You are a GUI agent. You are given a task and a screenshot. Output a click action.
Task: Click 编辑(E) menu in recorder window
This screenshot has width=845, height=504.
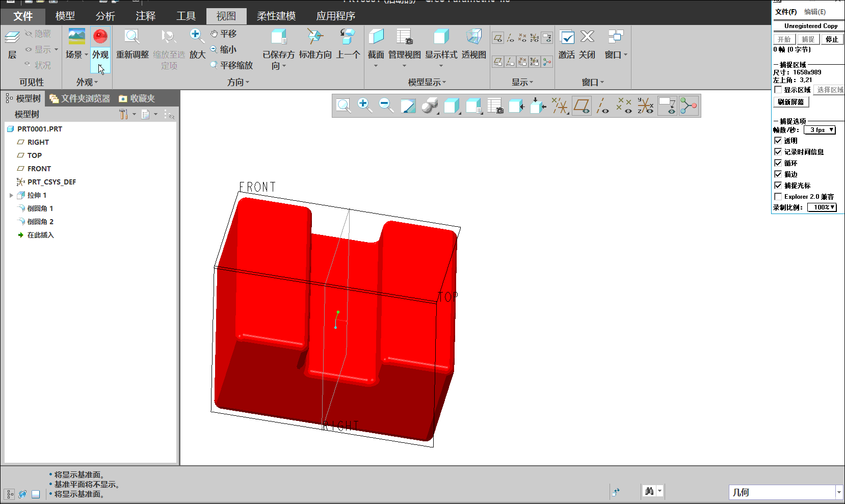815,12
